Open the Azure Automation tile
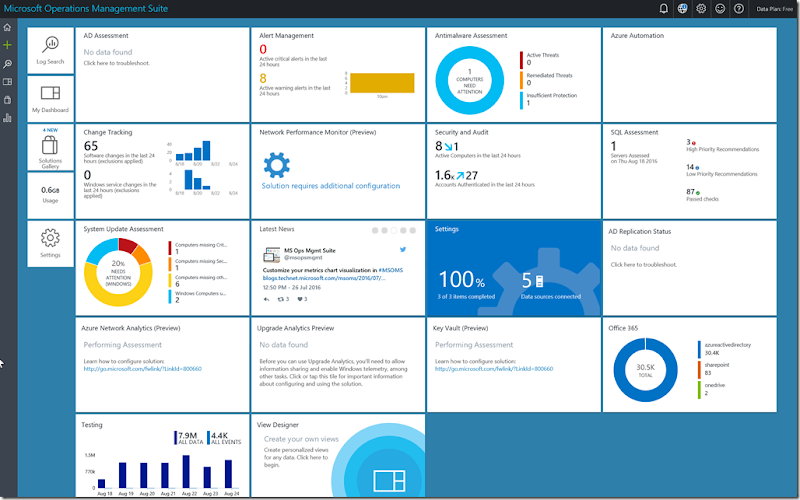 pyautogui.click(x=690, y=74)
